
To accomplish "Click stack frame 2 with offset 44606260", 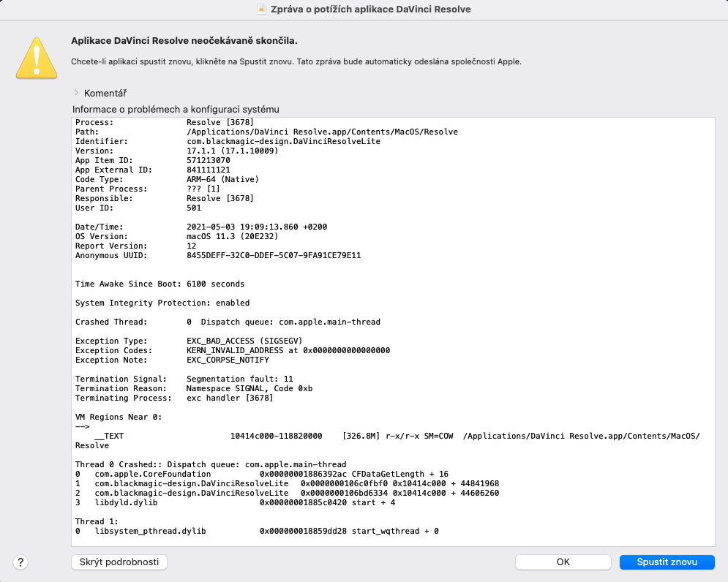I will click(x=287, y=494).
